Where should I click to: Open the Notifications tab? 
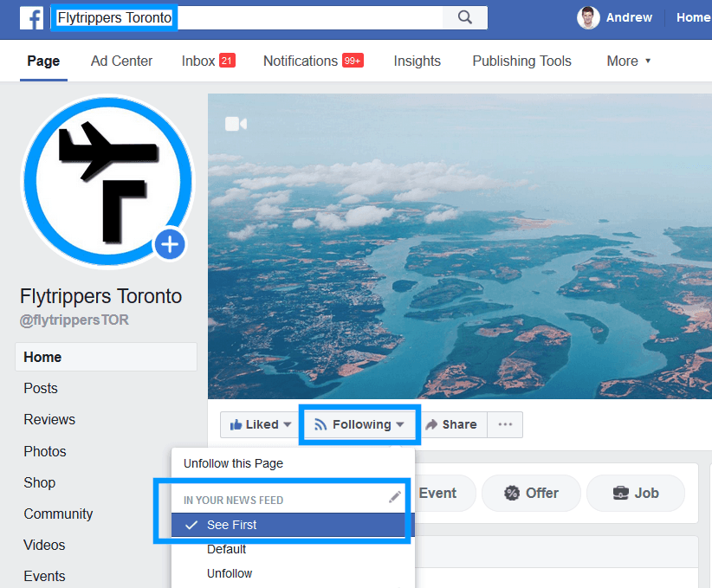click(x=314, y=61)
